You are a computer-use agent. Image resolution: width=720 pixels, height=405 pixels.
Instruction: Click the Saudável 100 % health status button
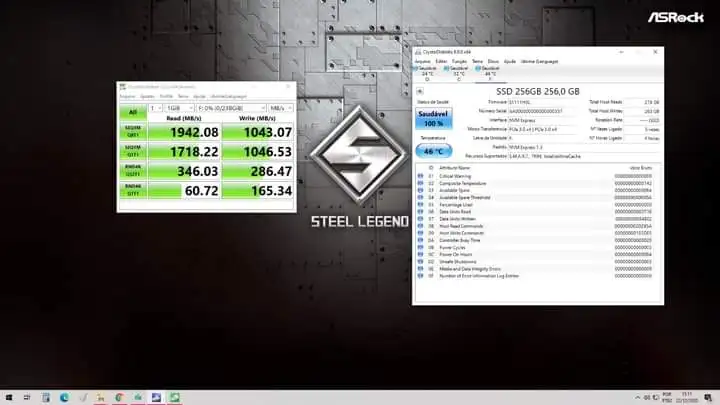(x=433, y=118)
